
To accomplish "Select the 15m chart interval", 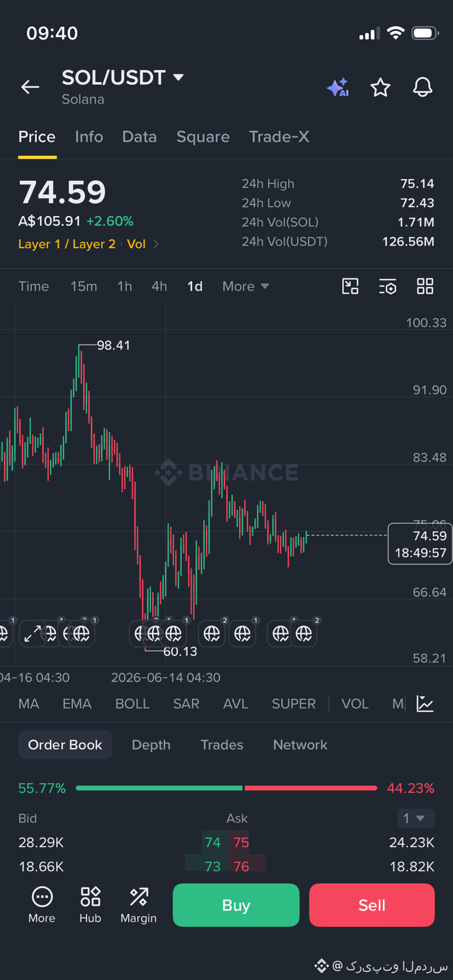I will point(84,286).
